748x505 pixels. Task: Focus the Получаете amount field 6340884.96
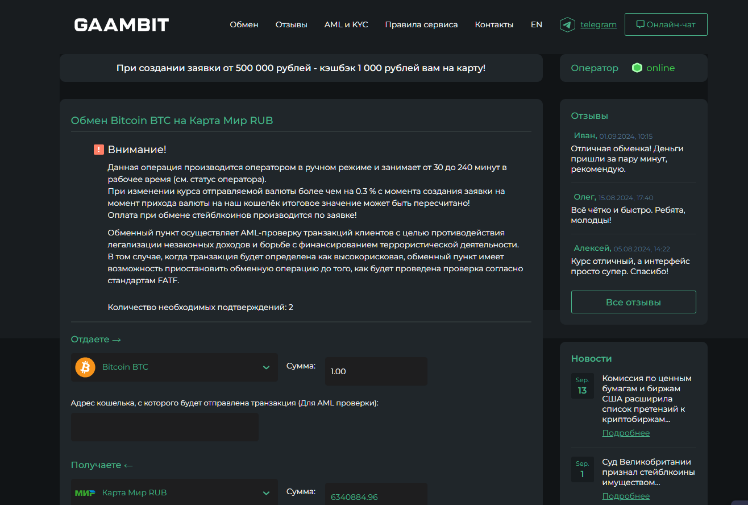point(376,495)
